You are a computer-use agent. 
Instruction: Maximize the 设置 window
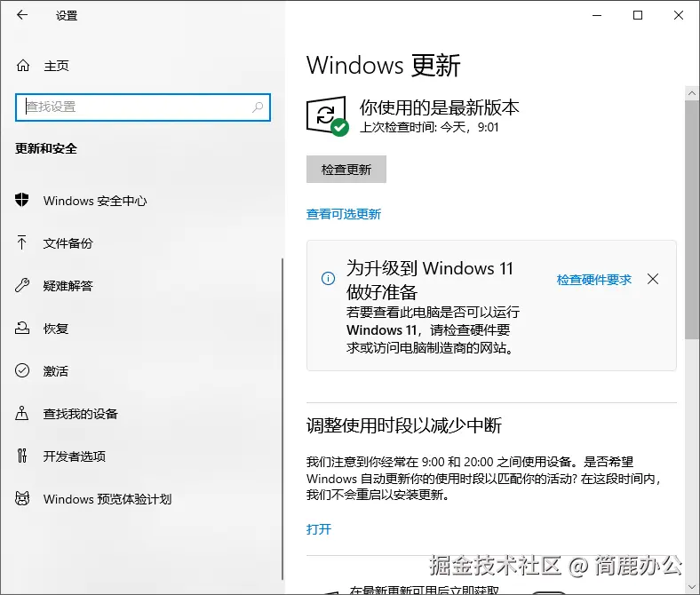click(638, 15)
